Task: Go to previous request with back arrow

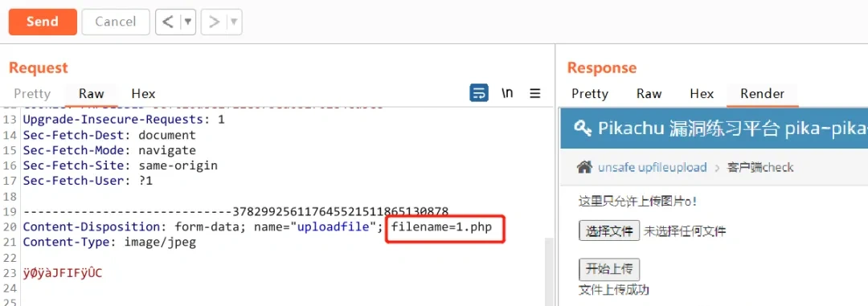Action: click(x=168, y=22)
